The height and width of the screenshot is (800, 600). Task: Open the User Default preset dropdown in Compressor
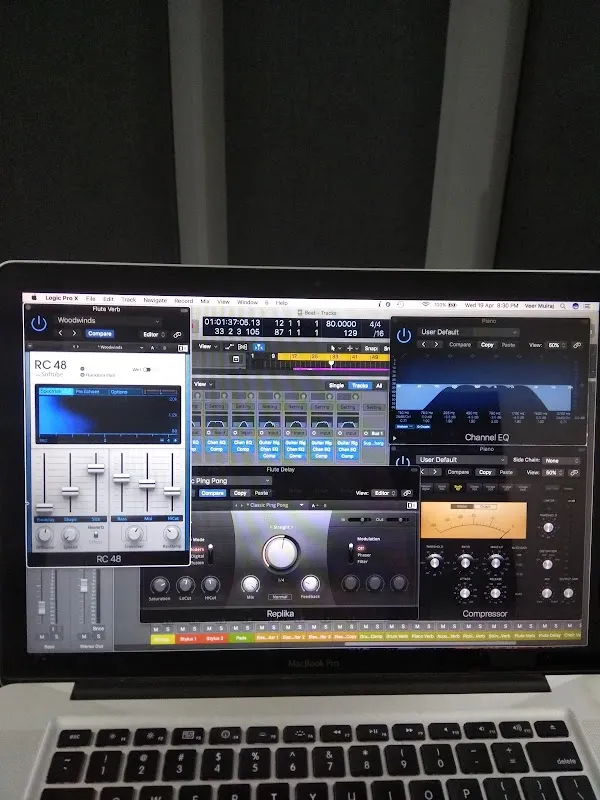(461, 460)
